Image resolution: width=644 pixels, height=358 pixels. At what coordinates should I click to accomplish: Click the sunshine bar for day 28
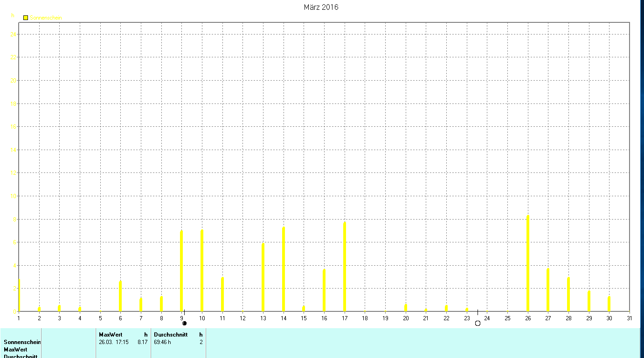(x=568, y=294)
